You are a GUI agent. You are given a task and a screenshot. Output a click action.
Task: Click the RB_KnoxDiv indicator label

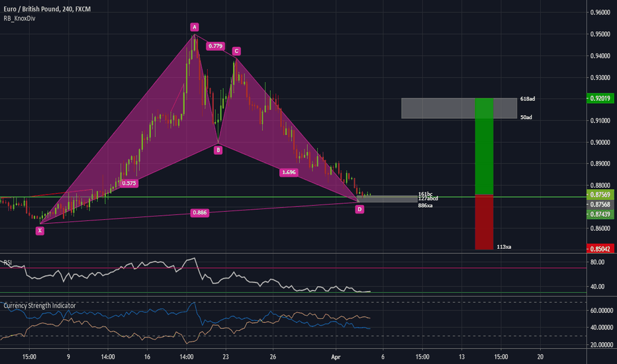point(20,18)
